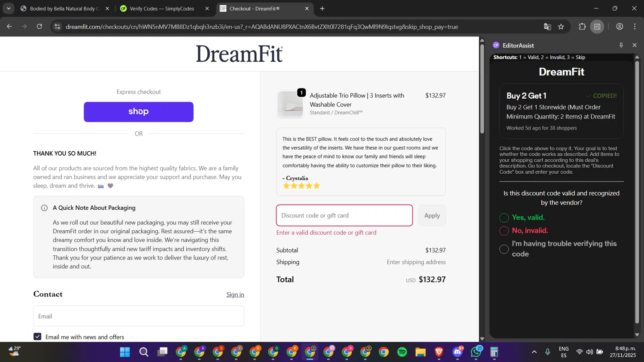644x362 pixels.
Task: Uncheck Email me with news and offers
Action: [x=37, y=337]
